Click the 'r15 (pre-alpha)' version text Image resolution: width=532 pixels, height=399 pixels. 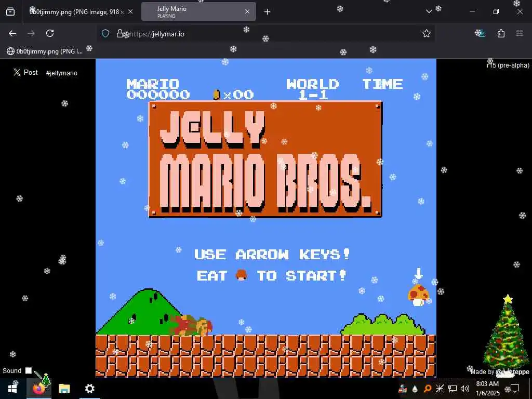pyautogui.click(x=508, y=65)
